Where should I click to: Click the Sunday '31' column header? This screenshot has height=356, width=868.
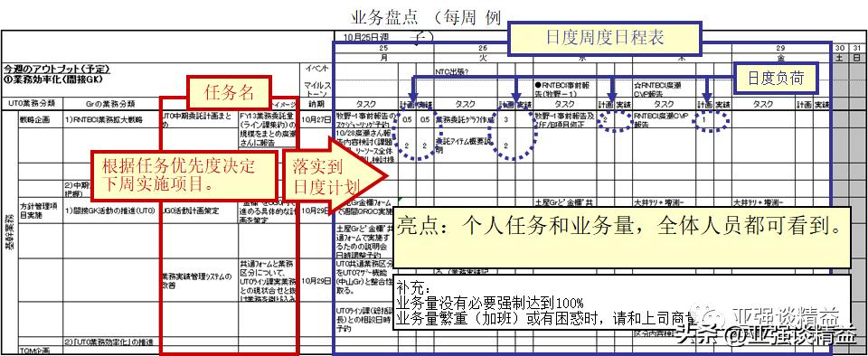tap(857, 48)
